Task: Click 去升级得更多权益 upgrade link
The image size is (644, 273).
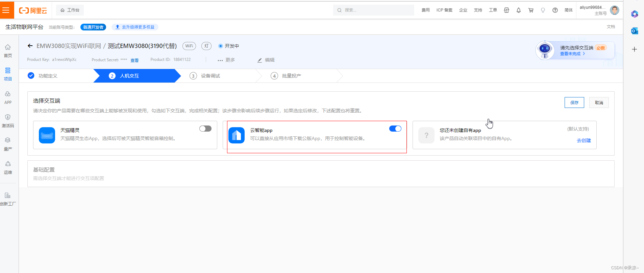Action: (135, 27)
